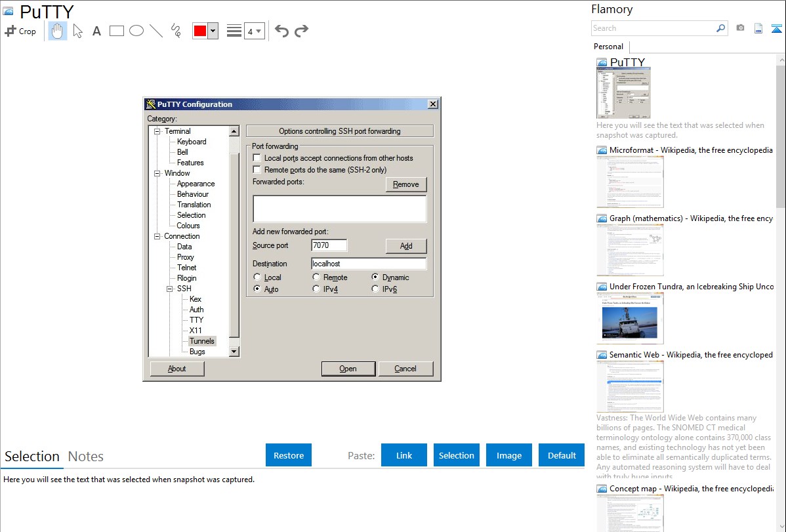The width and height of the screenshot is (786, 532).
Task: Open the Personal tab in Flamory
Action: [608, 47]
